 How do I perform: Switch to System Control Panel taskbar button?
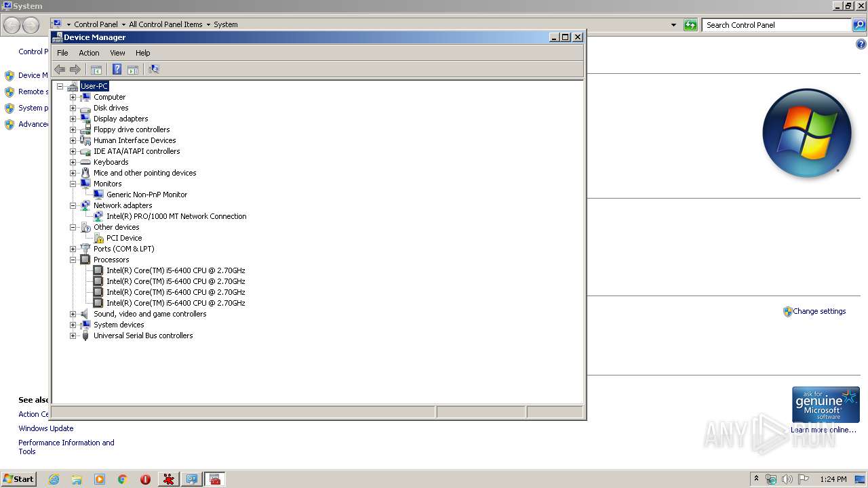point(192,479)
